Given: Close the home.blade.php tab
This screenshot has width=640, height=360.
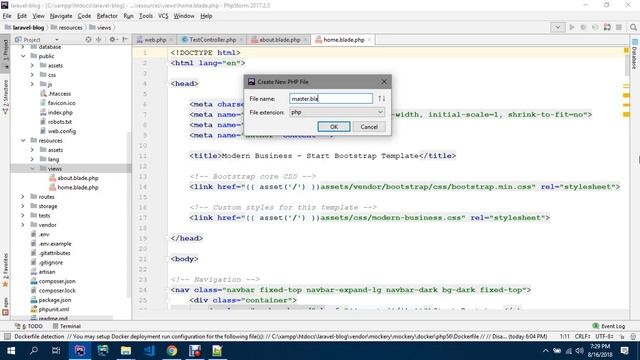Looking at the screenshot, I should coord(369,40).
